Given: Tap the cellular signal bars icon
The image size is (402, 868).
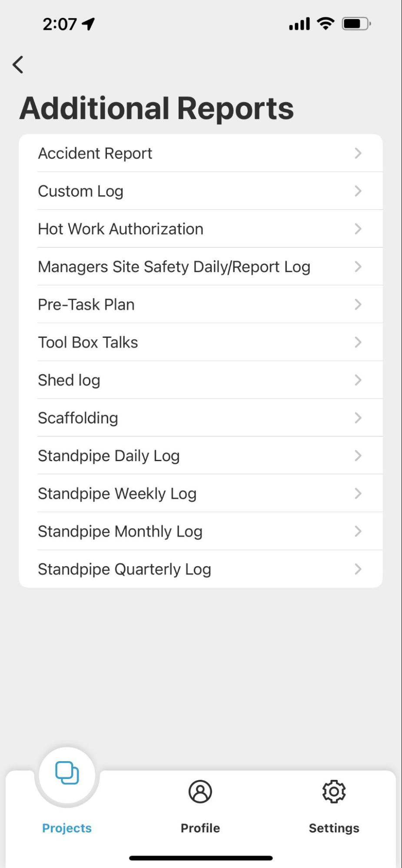Looking at the screenshot, I should coord(299,24).
